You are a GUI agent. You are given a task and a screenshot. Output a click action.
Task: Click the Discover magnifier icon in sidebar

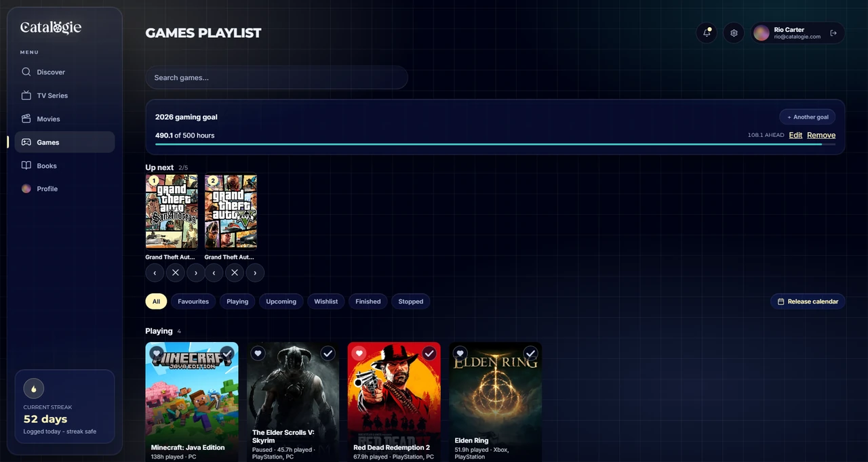click(x=26, y=72)
